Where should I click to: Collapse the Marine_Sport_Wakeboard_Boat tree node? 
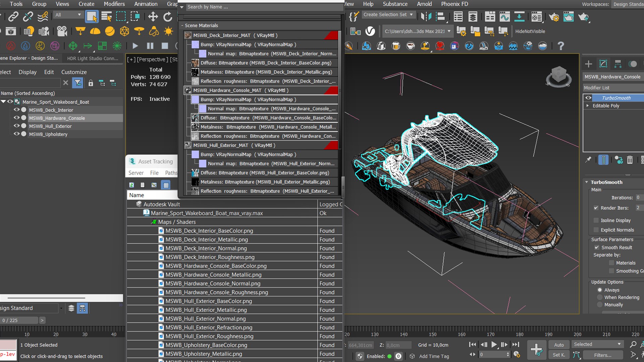pos(3,102)
